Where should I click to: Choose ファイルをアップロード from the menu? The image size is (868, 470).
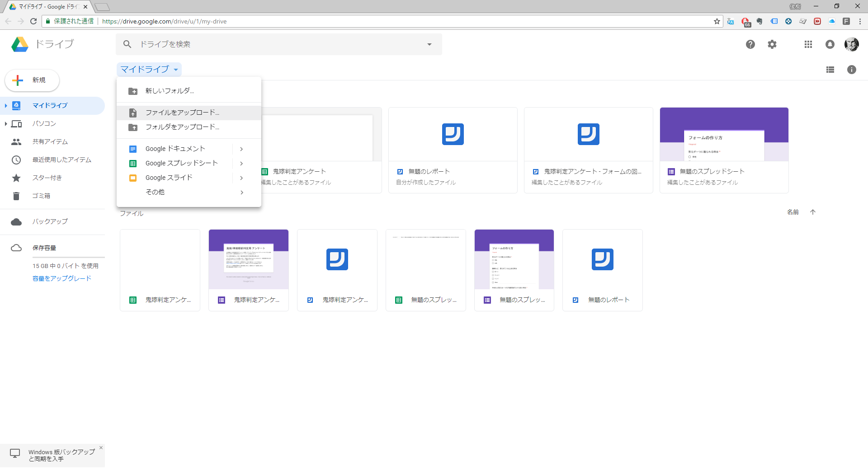182,113
